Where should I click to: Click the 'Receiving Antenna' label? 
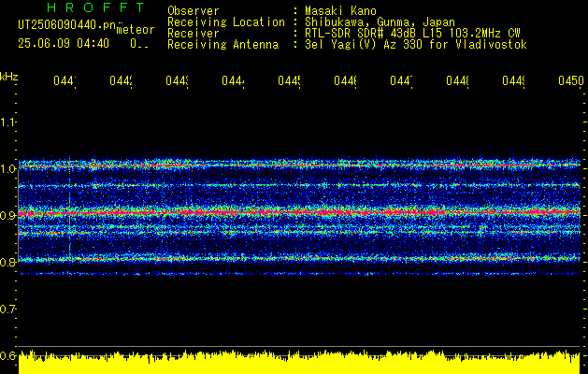tap(222, 45)
